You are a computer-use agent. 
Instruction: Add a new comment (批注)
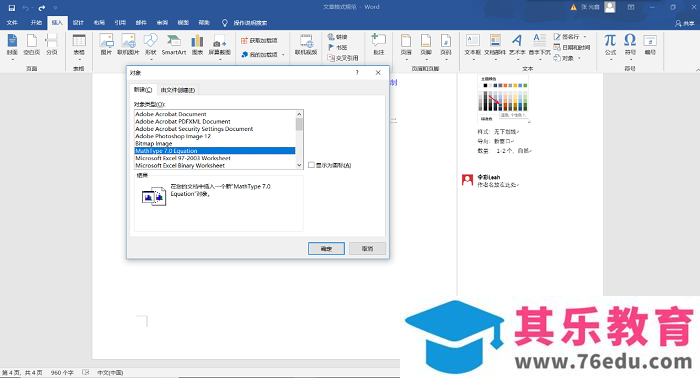coord(379,45)
